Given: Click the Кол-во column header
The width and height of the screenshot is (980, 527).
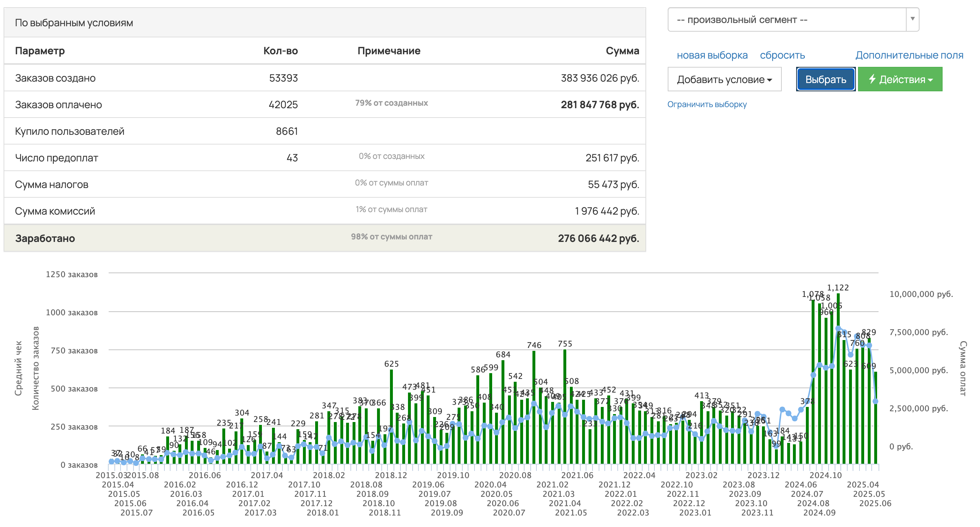Looking at the screenshot, I should click(280, 51).
